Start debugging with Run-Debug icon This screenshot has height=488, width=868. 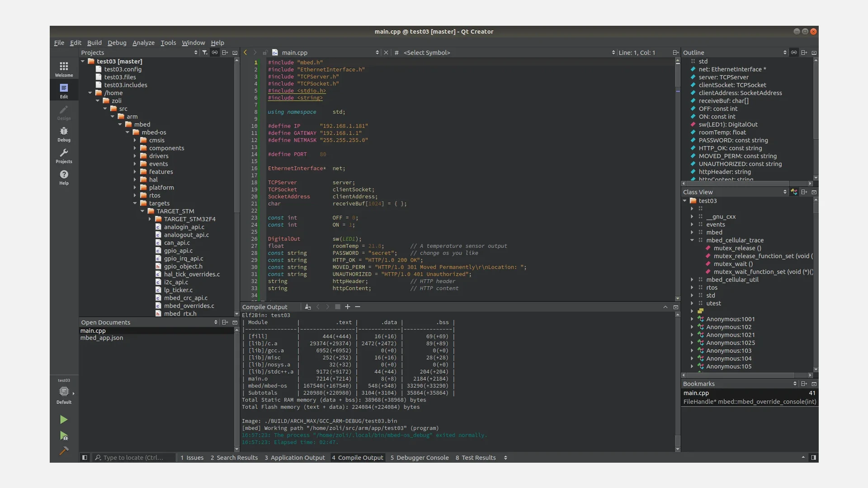[64, 436]
